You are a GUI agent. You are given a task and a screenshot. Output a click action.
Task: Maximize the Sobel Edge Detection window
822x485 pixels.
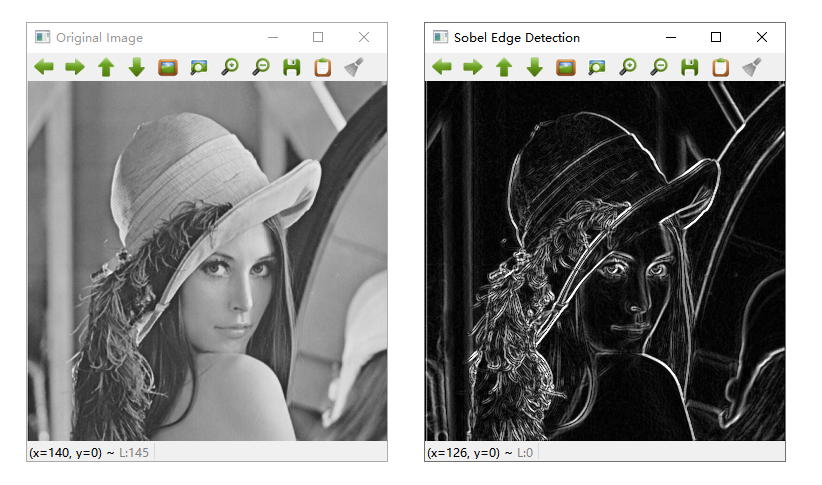pyautogui.click(x=716, y=37)
